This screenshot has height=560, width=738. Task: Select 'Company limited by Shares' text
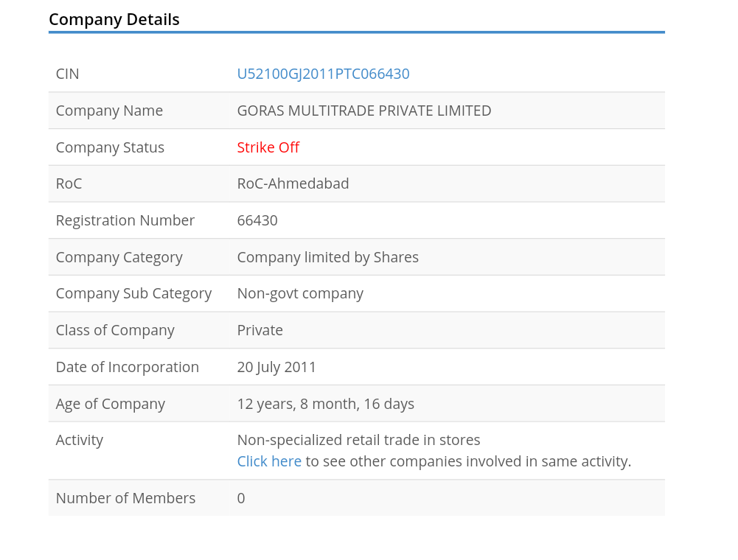pyautogui.click(x=327, y=257)
